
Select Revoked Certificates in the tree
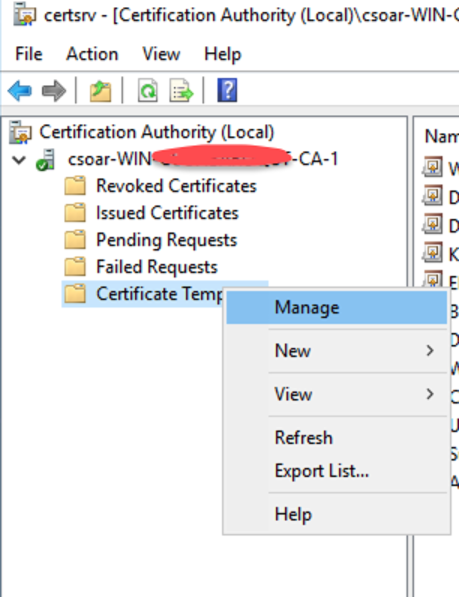click(x=176, y=186)
